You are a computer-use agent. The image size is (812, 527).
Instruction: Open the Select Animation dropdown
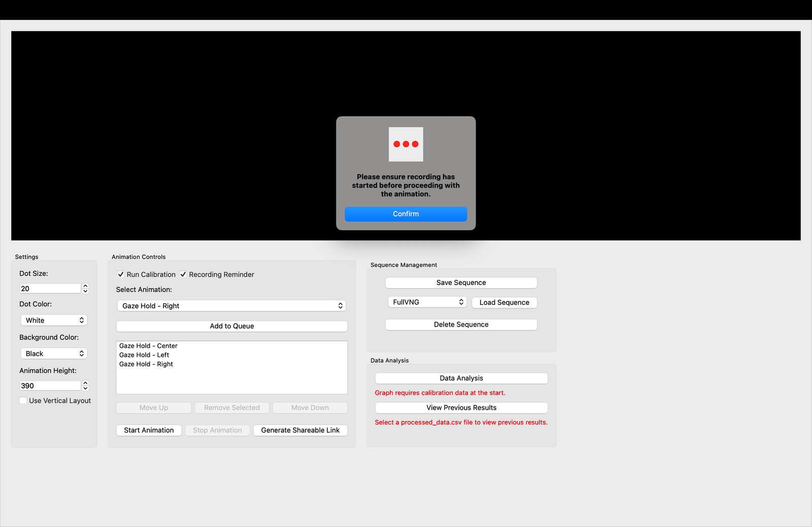(x=231, y=305)
